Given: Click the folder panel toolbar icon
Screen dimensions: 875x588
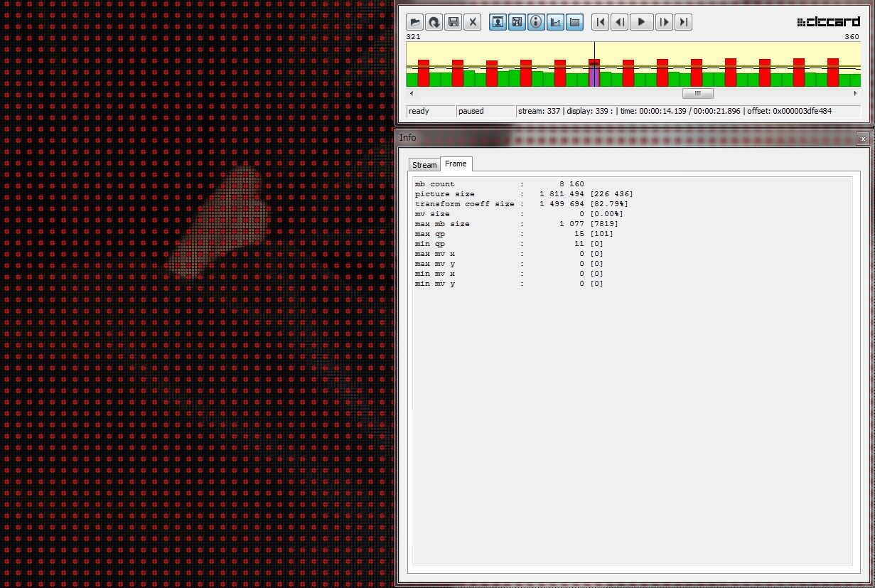Looking at the screenshot, I should point(575,22).
